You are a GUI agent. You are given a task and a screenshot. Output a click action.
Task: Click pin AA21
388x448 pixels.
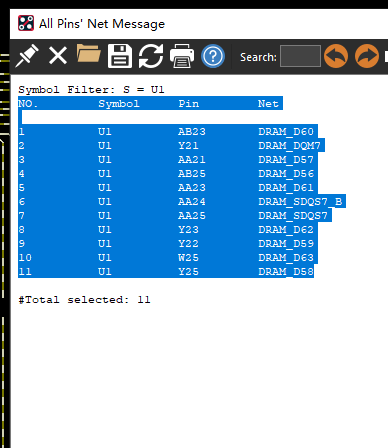192,160
